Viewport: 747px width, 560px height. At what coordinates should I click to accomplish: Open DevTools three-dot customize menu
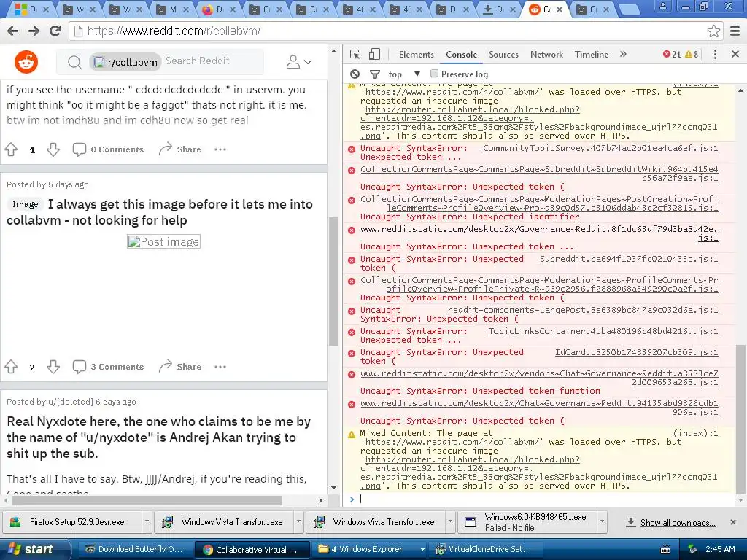point(715,54)
